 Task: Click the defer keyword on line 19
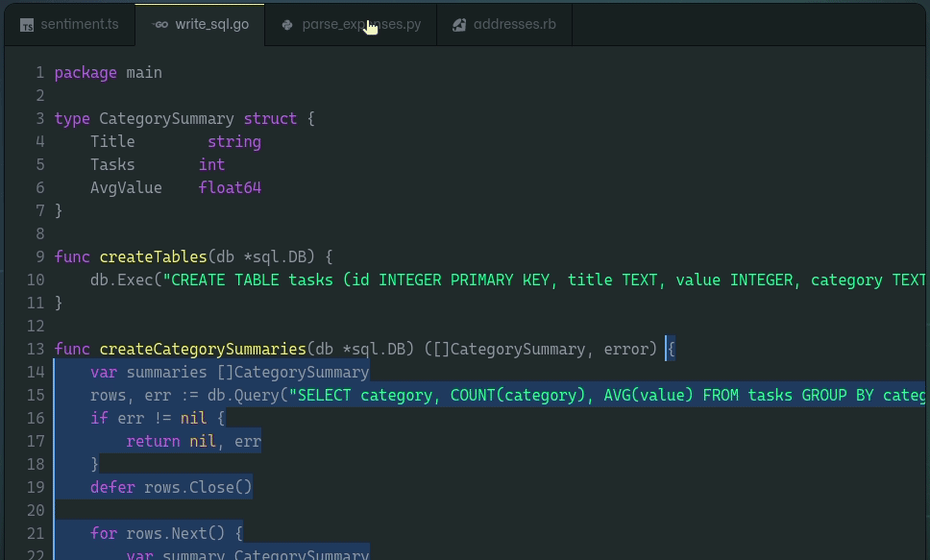point(112,488)
